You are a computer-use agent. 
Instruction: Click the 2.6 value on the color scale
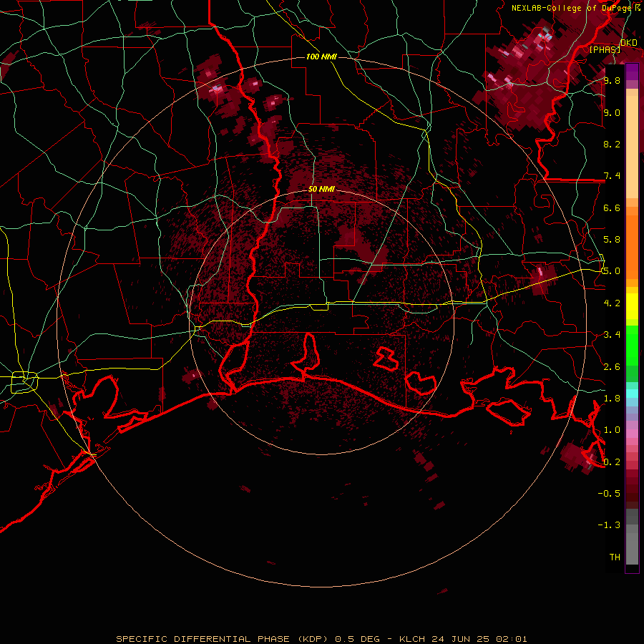point(612,367)
